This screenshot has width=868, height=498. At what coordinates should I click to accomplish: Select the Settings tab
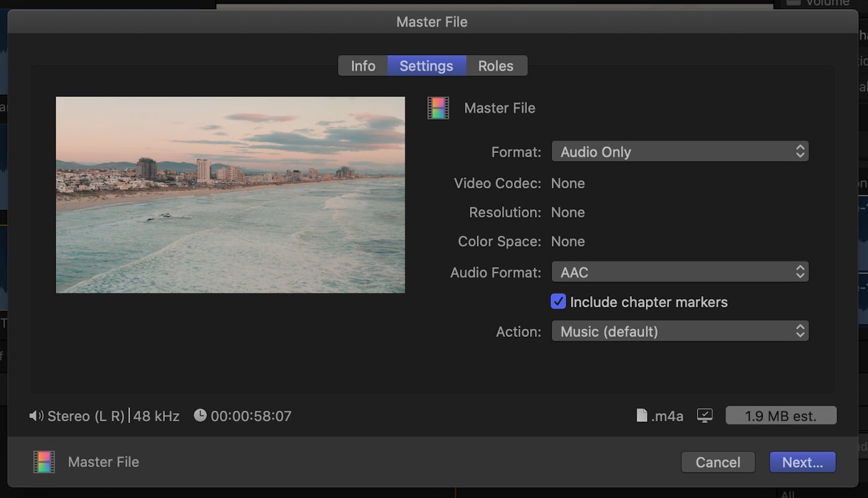pyautogui.click(x=427, y=66)
